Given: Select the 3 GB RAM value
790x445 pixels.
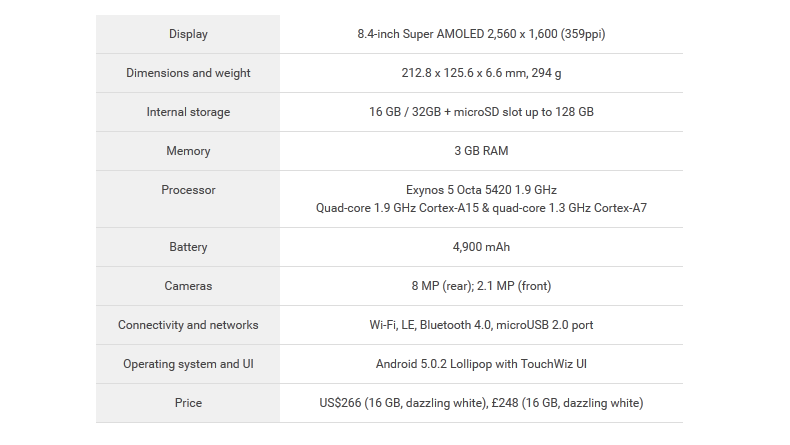Looking at the screenshot, I should [481, 151].
